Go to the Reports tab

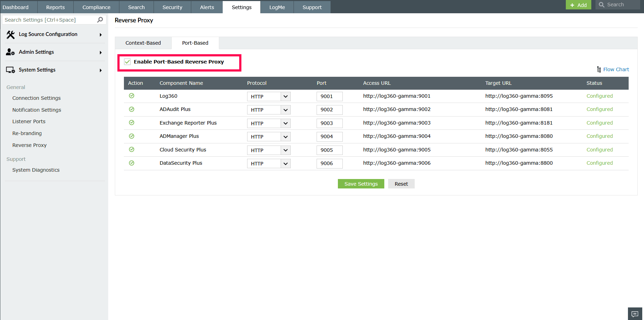pyautogui.click(x=55, y=7)
